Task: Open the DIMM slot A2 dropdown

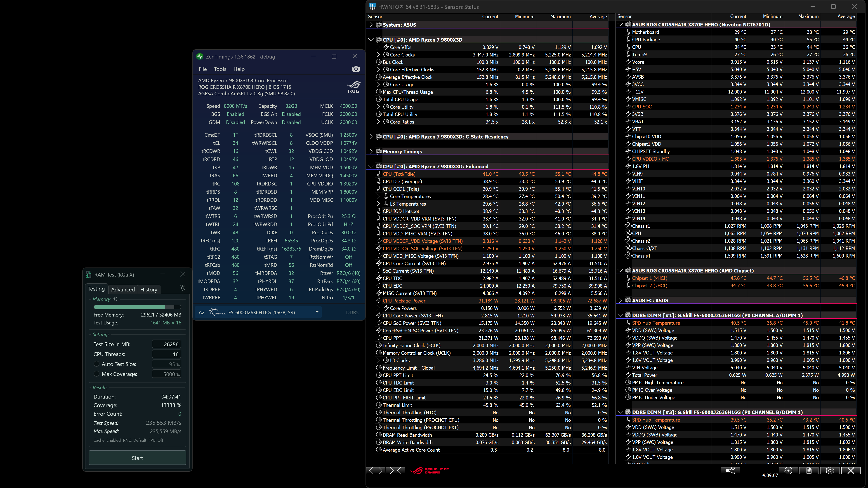Action: [317, 312]
